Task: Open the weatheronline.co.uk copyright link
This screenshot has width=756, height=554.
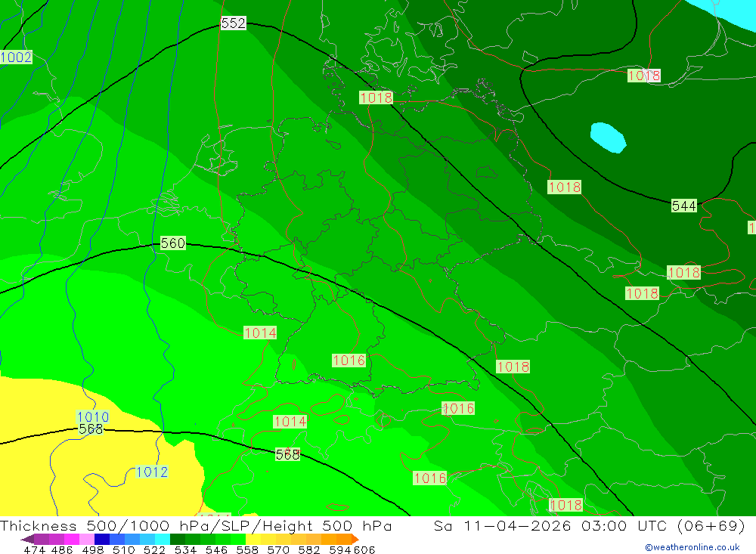Action: click(692, 547)
